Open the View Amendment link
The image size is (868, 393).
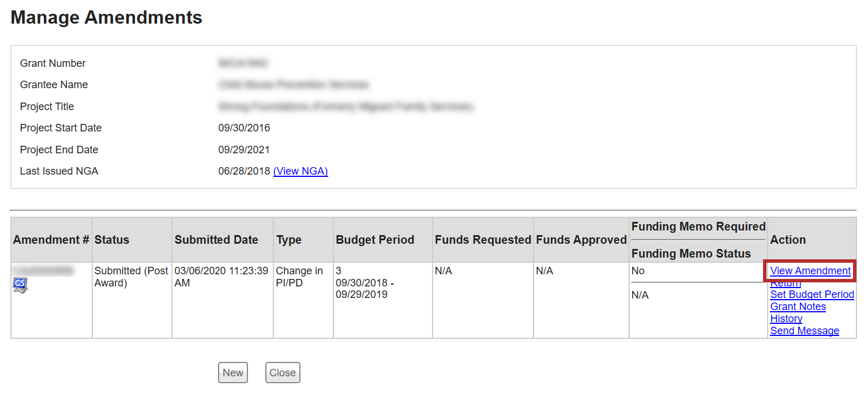[810, 271]
